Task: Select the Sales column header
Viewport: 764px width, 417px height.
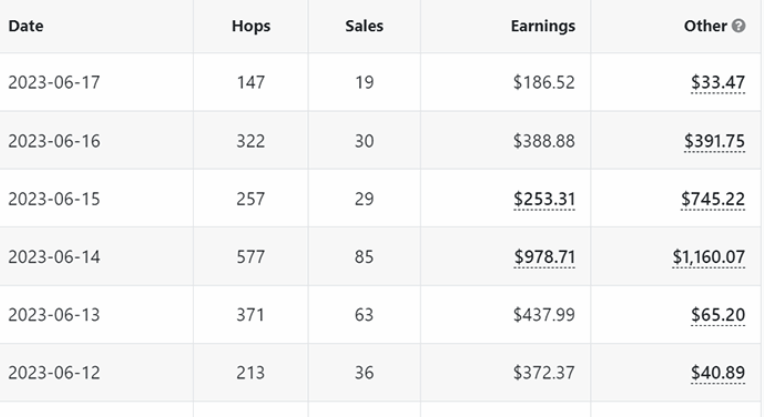Action: tap(364, 26)
